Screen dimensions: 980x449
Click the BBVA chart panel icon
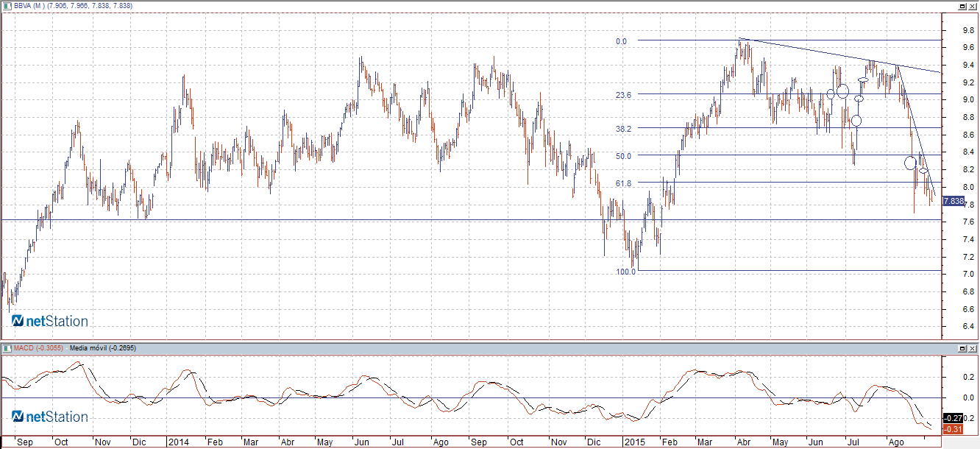click(x=7, y=6)
